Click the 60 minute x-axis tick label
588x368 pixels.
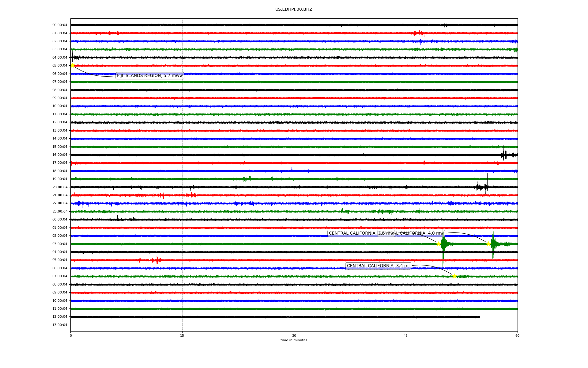click(517, 335)
